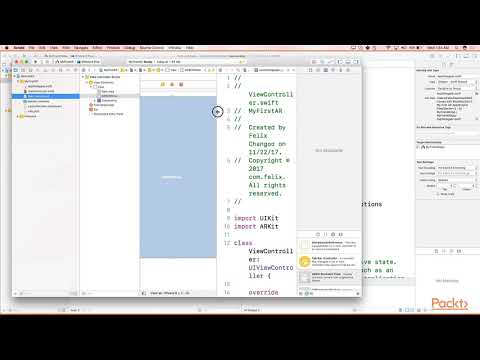
Task: Select the Breakpoint navigator tab icon
Action: [68, 70]
